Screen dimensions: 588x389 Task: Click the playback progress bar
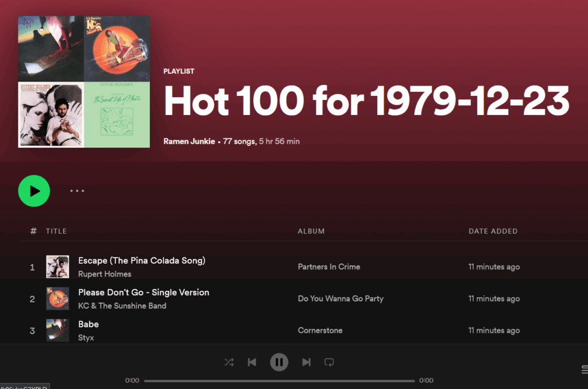[280, 381]
